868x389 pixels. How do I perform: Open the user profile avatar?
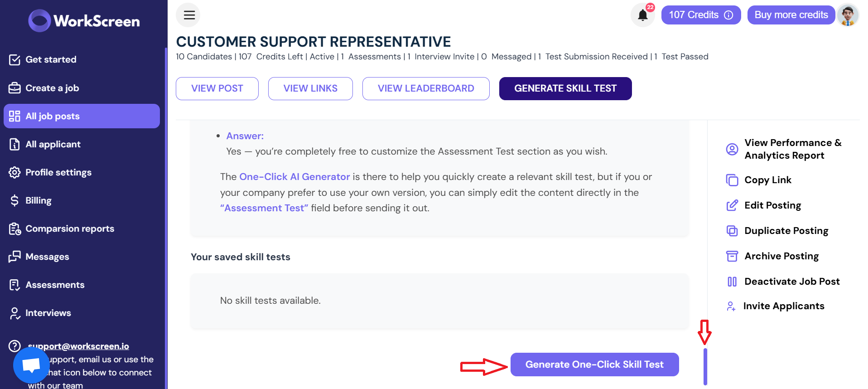click(848, 15)
